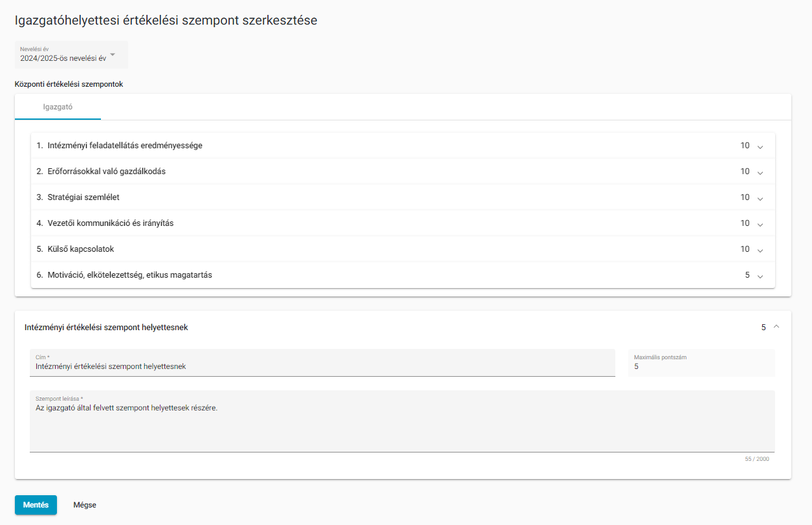Click the Szempont leírása text area
812x525 pixels.
coord(402,421)
